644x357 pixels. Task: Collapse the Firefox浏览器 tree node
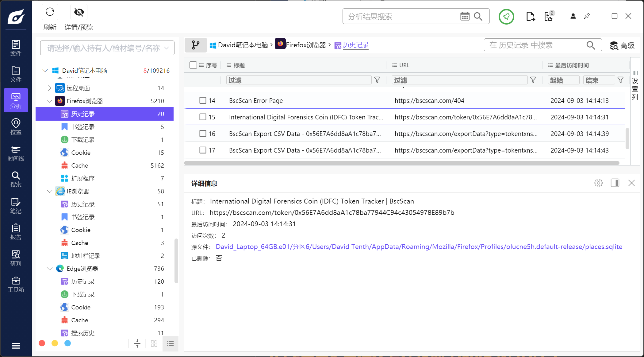50,101
